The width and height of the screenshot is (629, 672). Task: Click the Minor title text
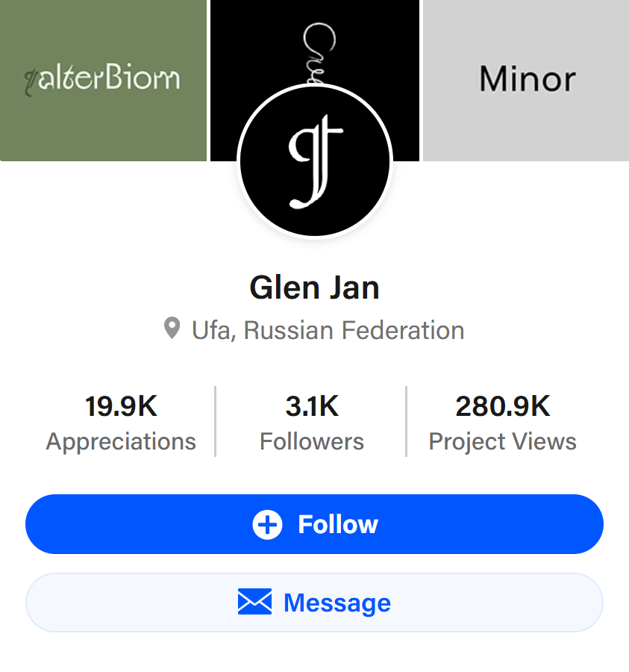pos(528,79)
